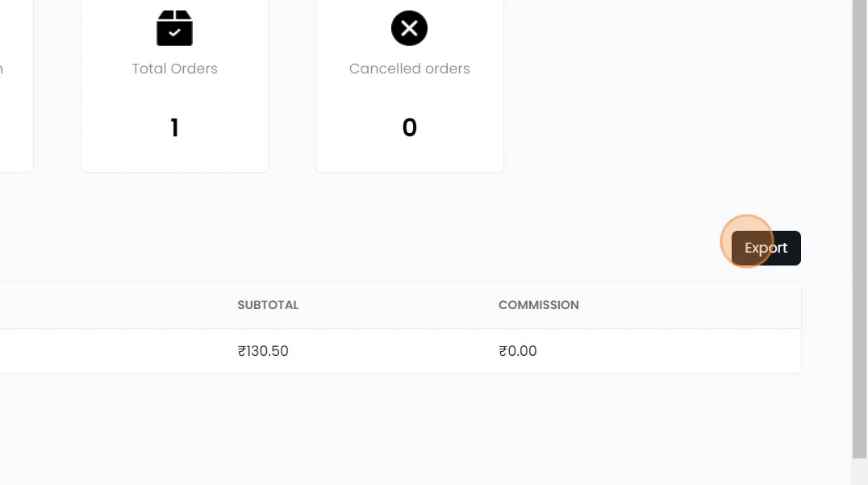The height and width of the screenshot is (485, 868).
Task: Click the Cancelled orders label text
Action: 409,69
